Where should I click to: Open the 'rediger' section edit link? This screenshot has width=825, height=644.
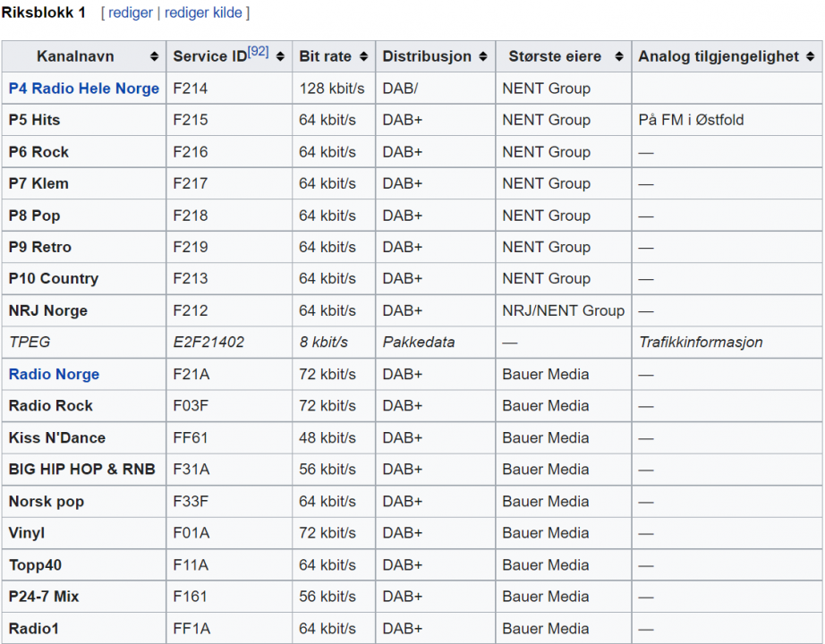click(131, 13)
